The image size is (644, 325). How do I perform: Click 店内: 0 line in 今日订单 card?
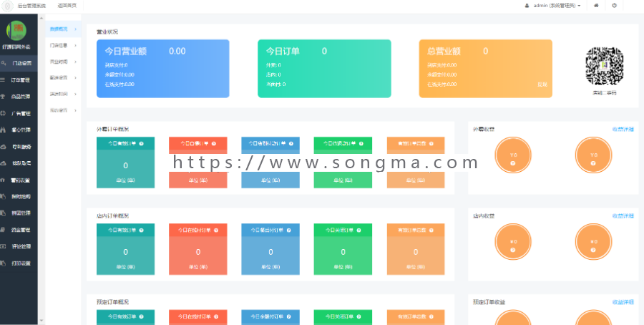click(x=273, y=74)
